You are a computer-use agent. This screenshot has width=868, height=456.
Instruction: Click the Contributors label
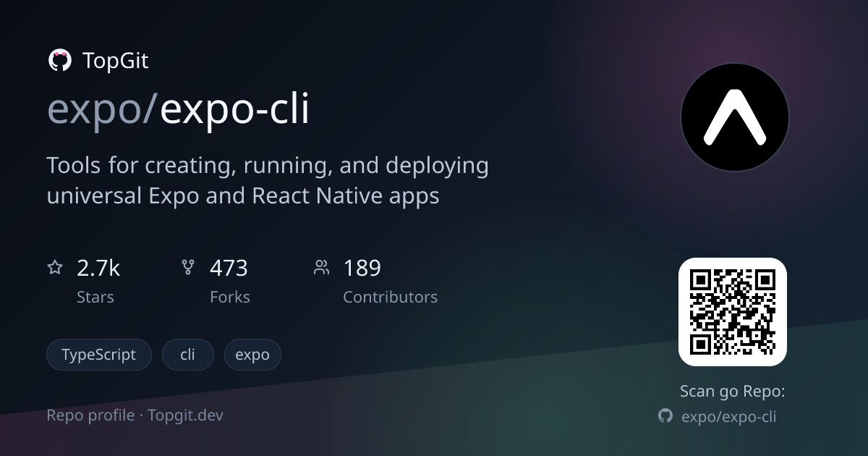point(390,297)
